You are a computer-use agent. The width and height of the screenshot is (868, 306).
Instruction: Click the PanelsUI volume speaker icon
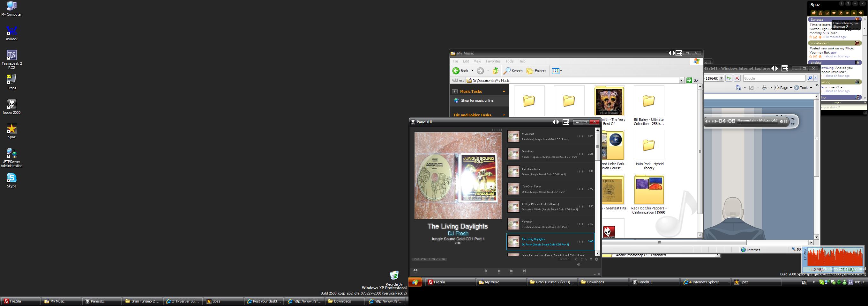click(579, 265)
